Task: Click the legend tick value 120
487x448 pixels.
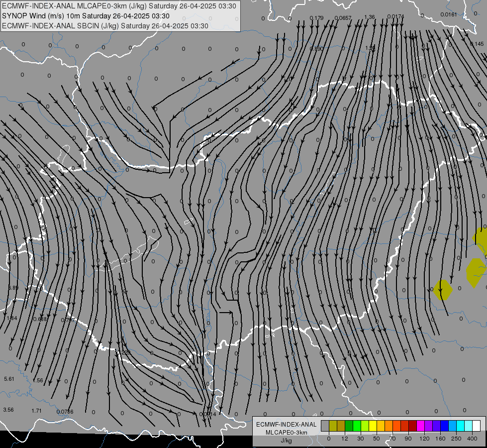Action: [x=424, y=439]
